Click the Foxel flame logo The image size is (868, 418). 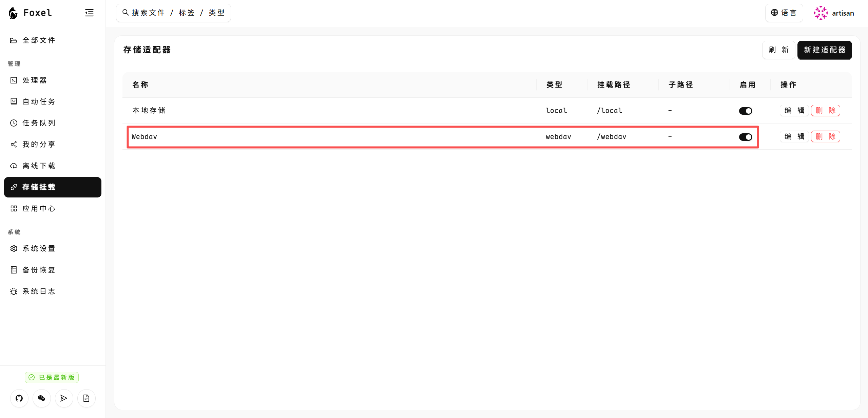coord(13,13)
